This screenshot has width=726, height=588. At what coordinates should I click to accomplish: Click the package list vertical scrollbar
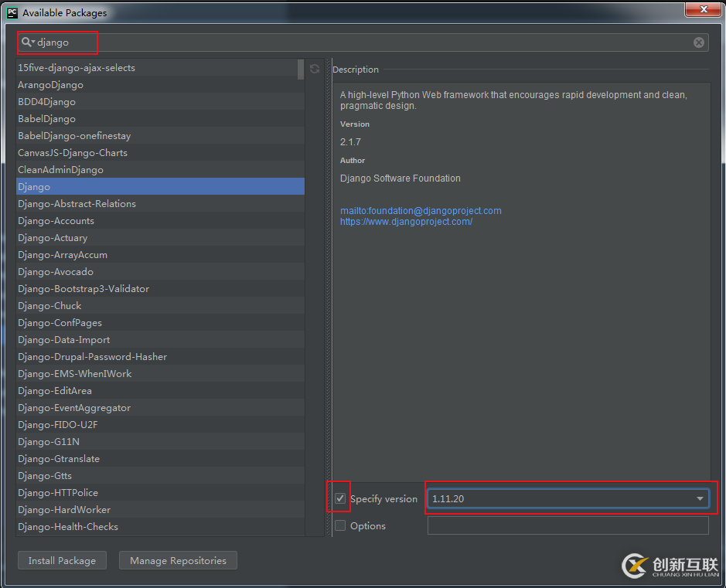coord(301,70)
